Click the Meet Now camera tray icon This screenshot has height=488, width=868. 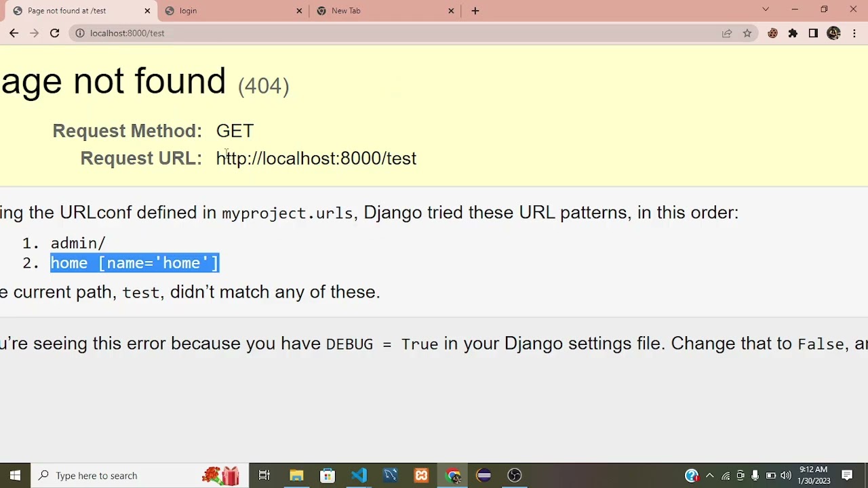point(741,476)
